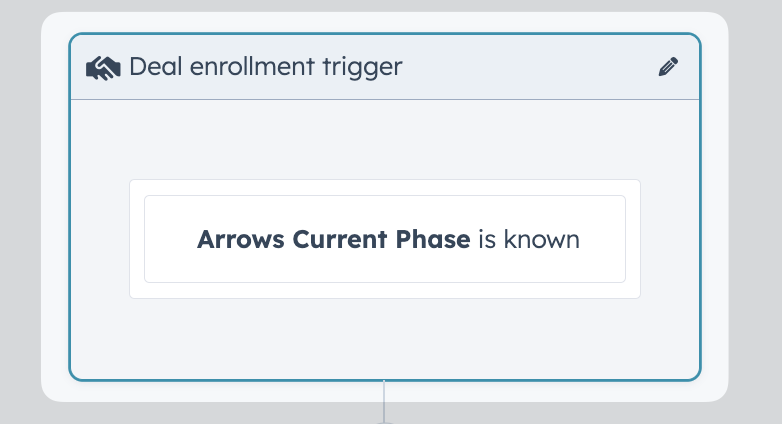The width and height of the screenshot is (782, 424).
Task: Click the connector line under the trigger card
Action: coord(384,402)
